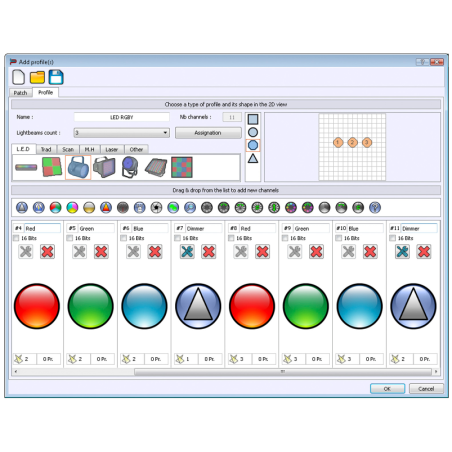Choose the flood light fixture with barn doors

pos(104,167)
